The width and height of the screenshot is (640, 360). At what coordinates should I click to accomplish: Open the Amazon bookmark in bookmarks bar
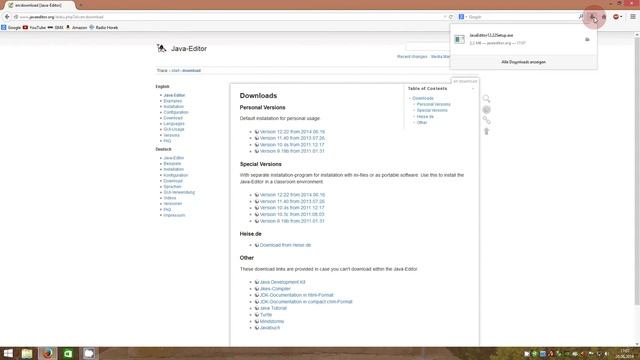click(76, 27)
